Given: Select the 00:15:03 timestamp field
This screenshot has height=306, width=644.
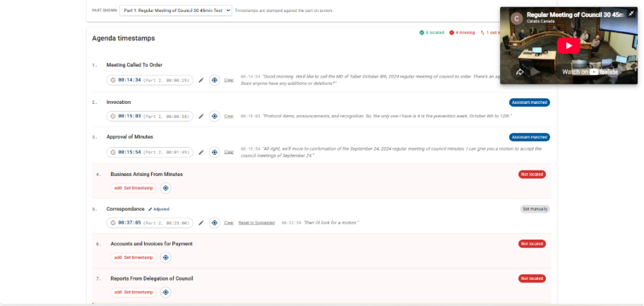Looking at the screenshot, I should click(x=150, y=117).
